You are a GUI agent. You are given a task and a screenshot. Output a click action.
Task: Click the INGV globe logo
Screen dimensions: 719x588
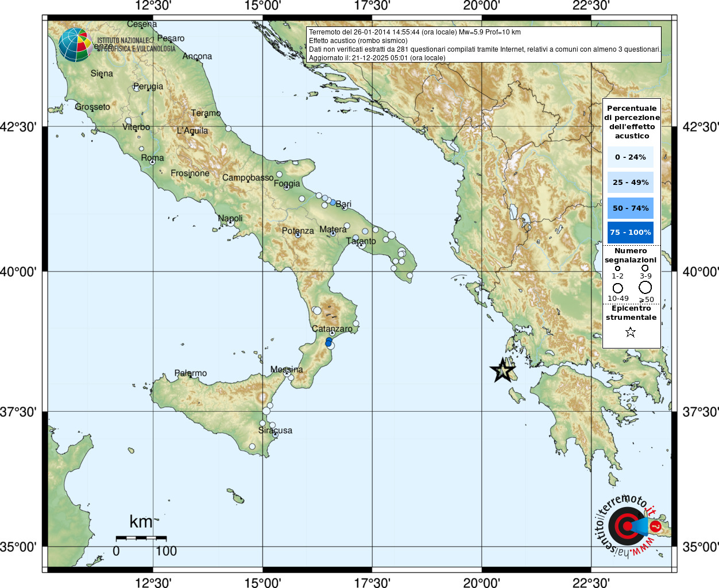click(75, 45)
